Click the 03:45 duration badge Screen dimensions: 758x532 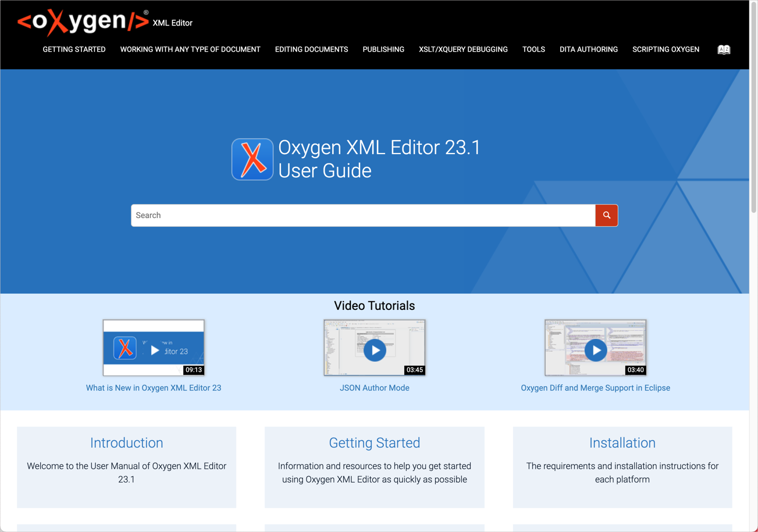tap(415, 370)
